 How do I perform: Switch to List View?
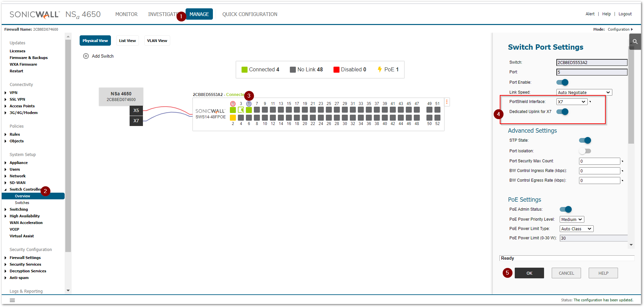(x=128, y=41)
